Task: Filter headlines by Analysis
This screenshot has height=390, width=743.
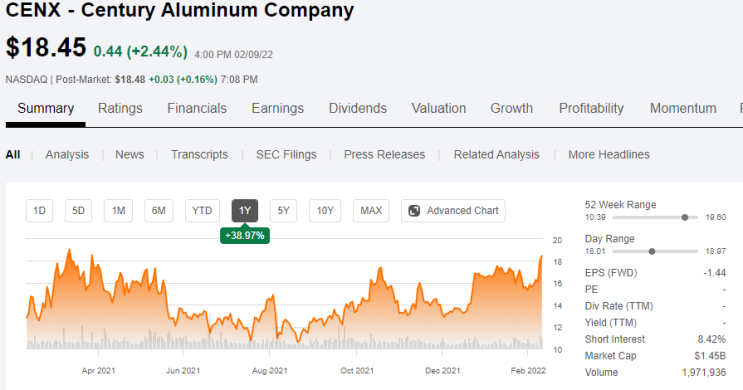Action: click(67, 155)
